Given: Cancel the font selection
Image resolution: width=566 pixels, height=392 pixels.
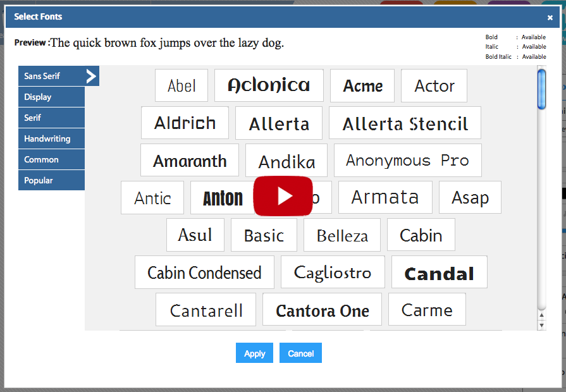Looking at the screenshot, I should (x=300, y=353).
